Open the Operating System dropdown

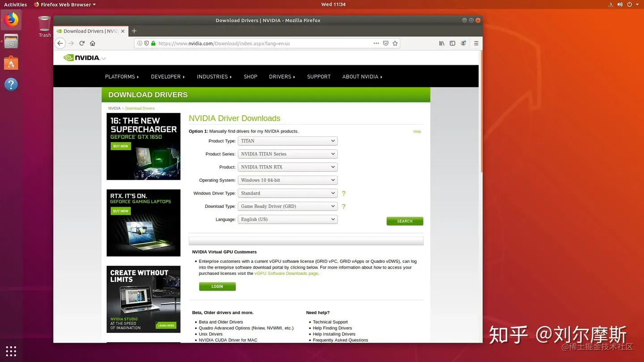(x=288, y=180)
